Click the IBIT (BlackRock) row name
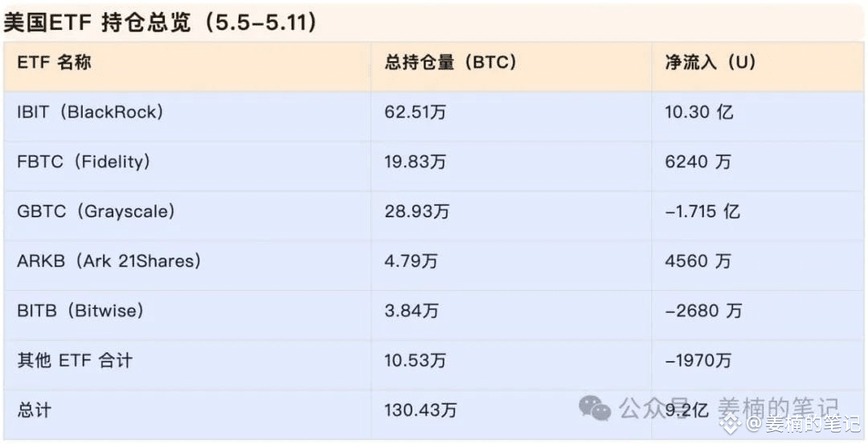Viewport: 868px width, 444px height. point(90,113)
